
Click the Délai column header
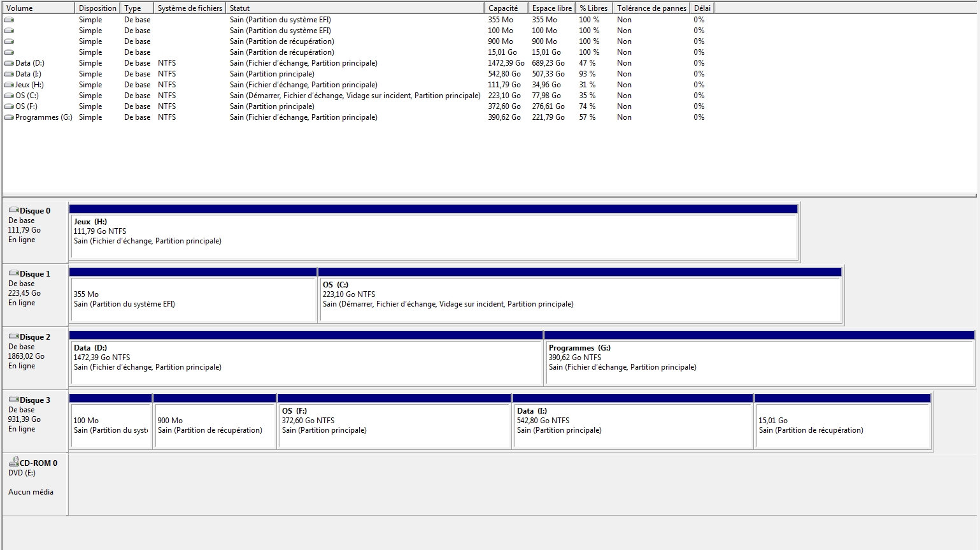[x=702, y=8]
